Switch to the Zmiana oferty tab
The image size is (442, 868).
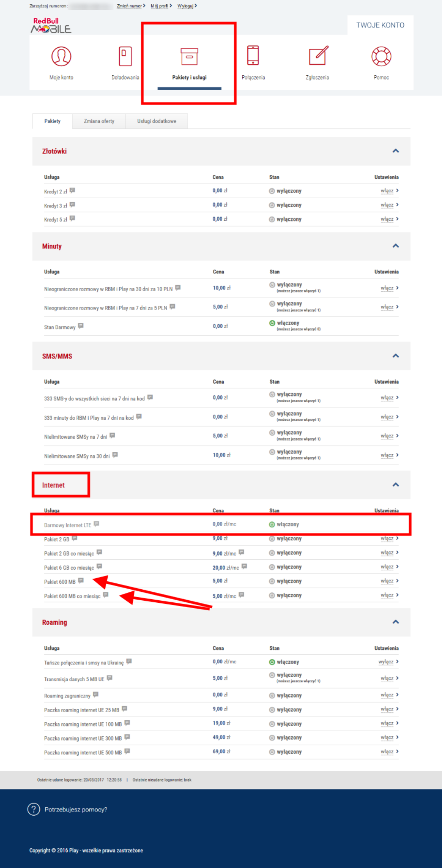pyautogui.click(x=99, y=121)
